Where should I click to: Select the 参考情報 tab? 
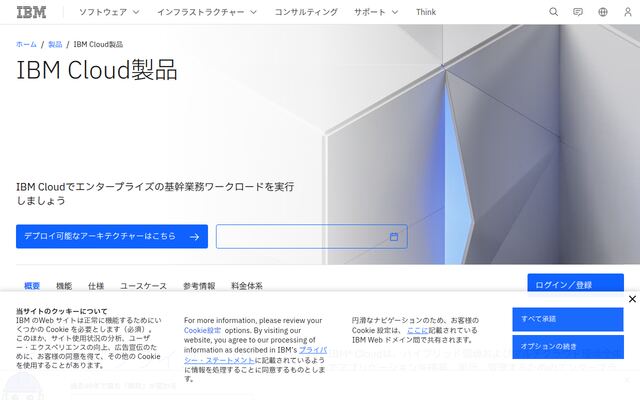point(199,286)
